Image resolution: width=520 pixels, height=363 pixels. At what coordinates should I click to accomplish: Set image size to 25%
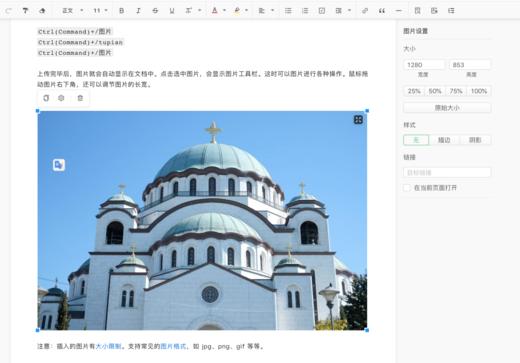click(414, 91)
